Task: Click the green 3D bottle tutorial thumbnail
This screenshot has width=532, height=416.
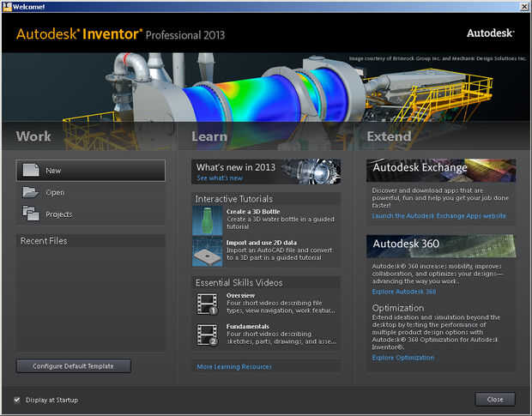Action: [208, 220]
